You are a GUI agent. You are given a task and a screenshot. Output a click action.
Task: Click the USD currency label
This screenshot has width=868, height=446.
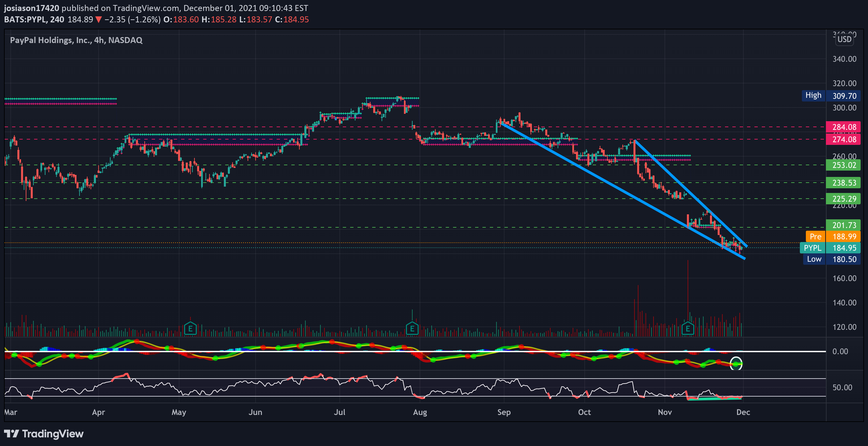844,39
